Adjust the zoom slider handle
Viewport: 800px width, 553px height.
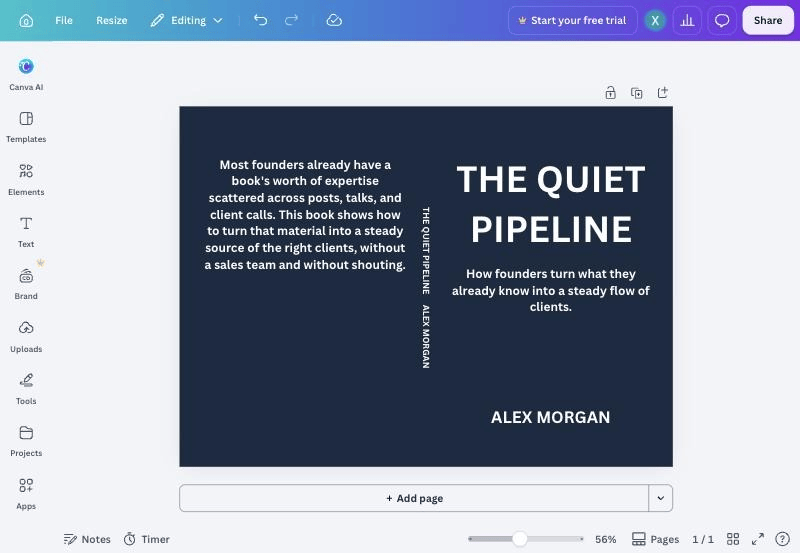point(520,539)
